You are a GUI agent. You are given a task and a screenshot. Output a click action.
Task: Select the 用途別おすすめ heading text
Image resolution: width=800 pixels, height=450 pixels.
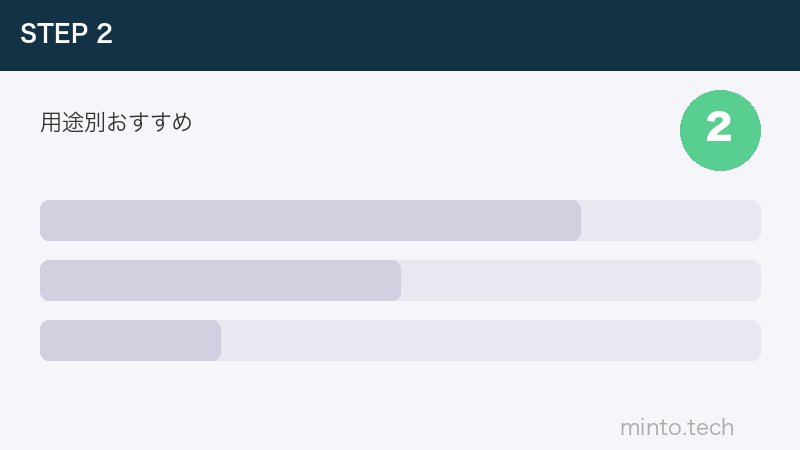(116, 123)
